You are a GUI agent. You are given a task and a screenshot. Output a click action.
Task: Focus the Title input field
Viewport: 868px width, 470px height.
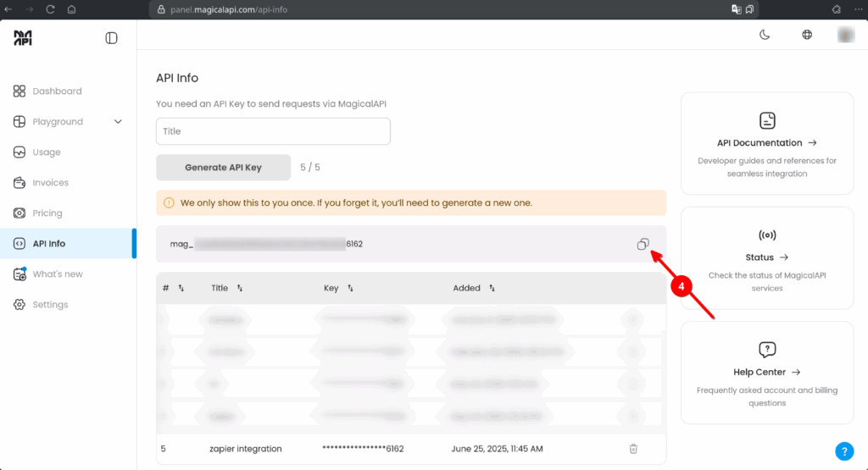click(x=273, y=131)
